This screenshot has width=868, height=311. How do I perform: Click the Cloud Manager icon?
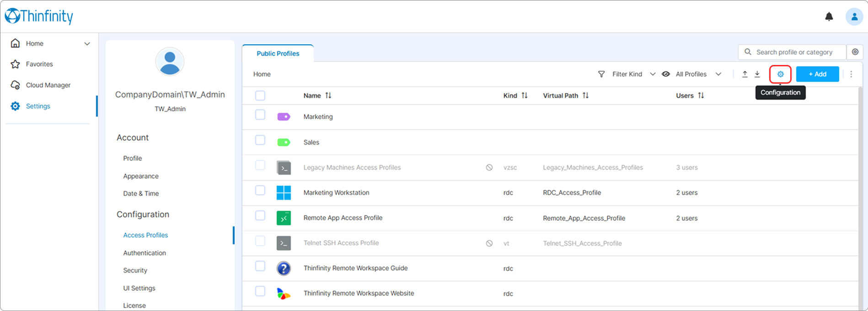pyautogui.click(x=16, y=85)
